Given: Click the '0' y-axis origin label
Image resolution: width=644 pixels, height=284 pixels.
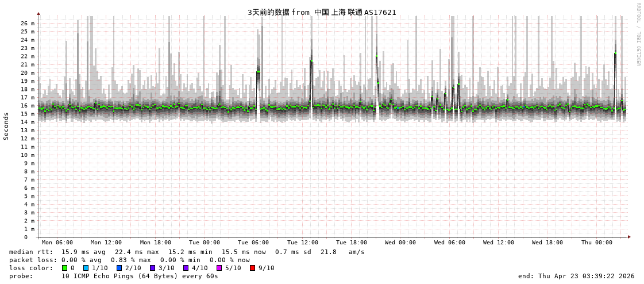Looking at the screenshot, I should pos(25,237).
